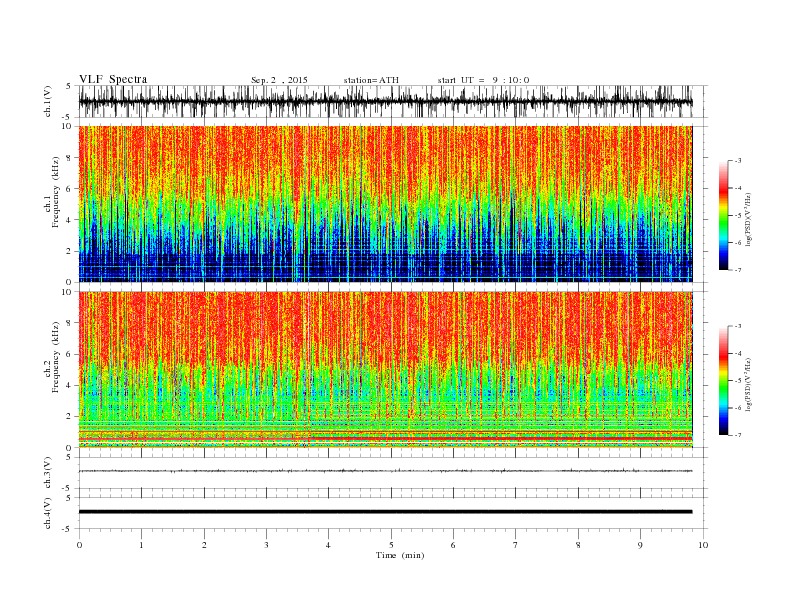Click the ch.3 voltage waveform trace
The image size is (792, 612).
(x=385, y=471)
